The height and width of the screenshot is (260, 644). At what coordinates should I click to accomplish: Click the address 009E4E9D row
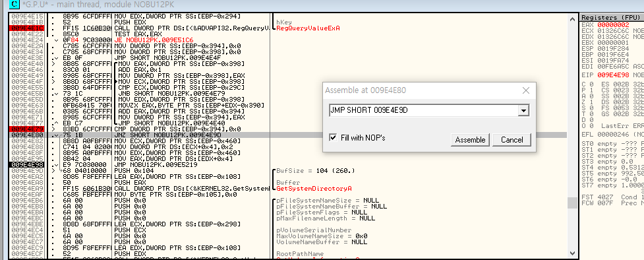pos(26,170)
